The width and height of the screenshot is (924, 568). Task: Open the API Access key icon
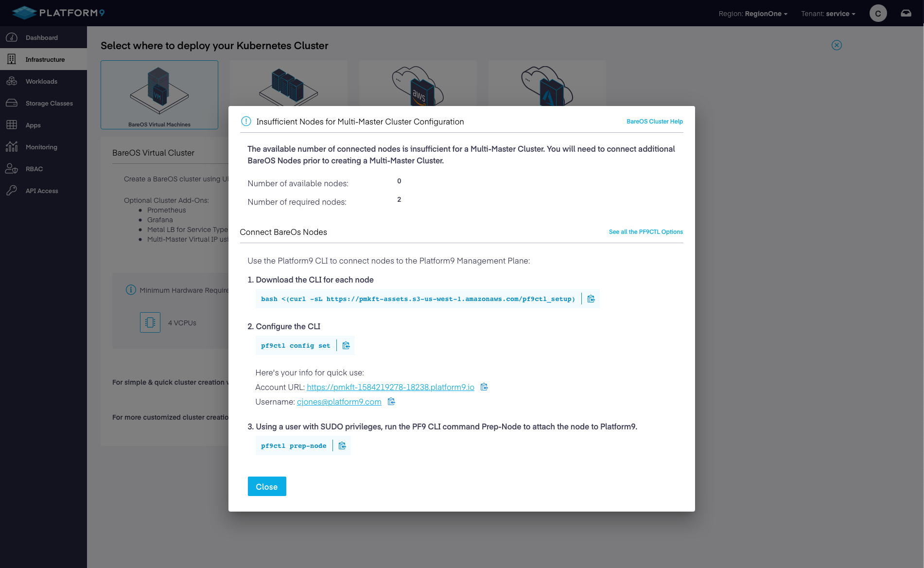click(x=12, y=191)
